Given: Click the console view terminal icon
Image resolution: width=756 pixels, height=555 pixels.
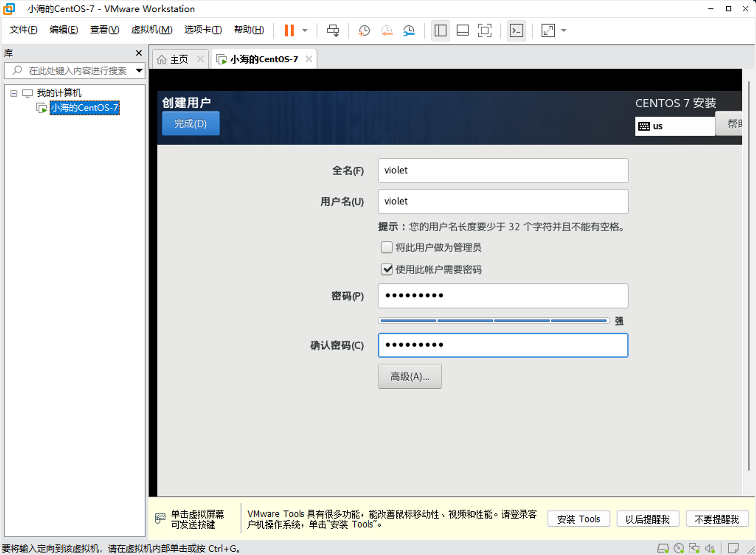Looking at the screenshot, I should coord(516,31).
